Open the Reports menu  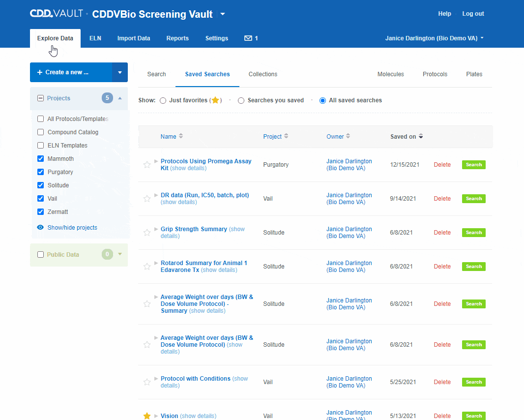[x=177, y=38]
